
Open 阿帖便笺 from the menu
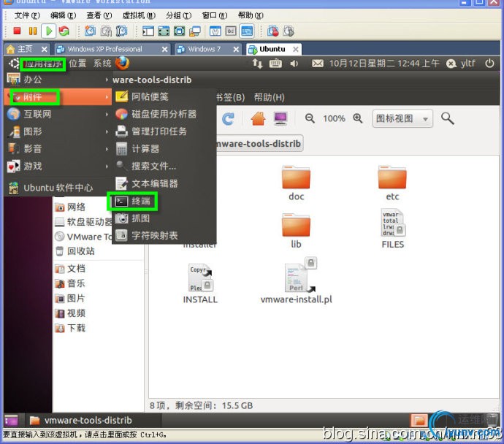point(164,96)
